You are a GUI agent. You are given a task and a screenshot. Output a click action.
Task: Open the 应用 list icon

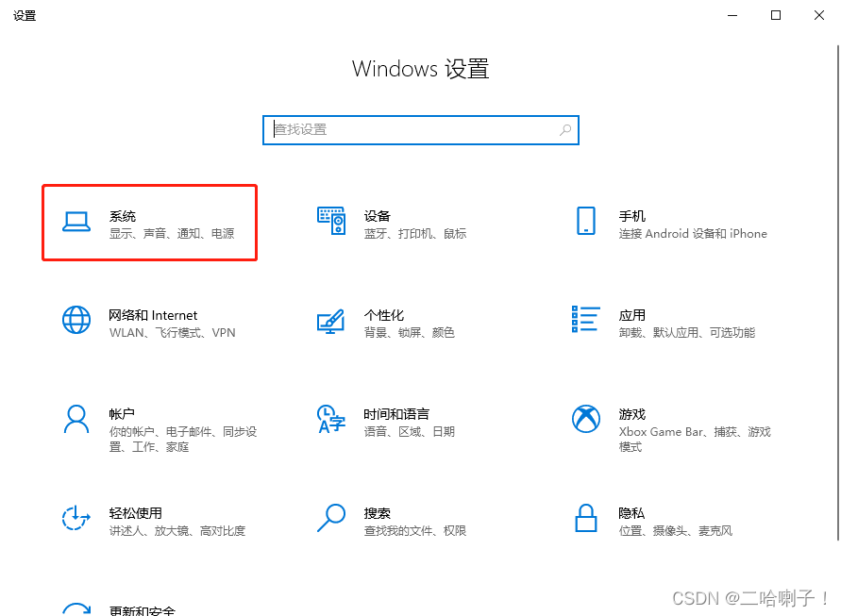(586, 319)
